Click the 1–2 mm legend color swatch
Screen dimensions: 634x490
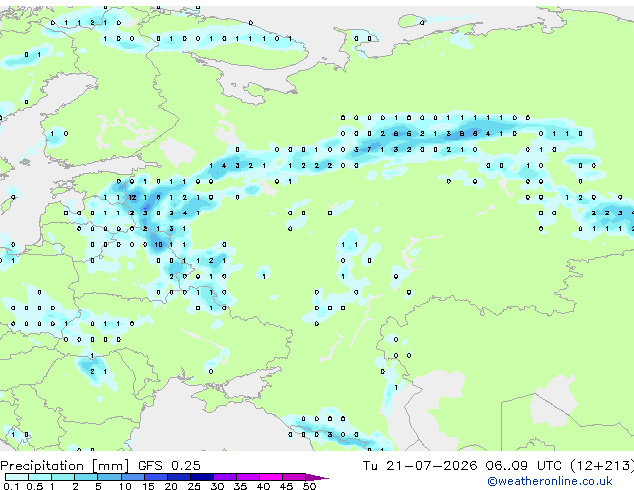click(63, 477)
